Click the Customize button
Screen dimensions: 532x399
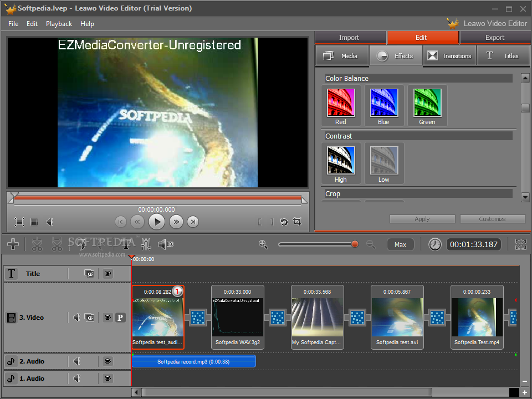492,219
